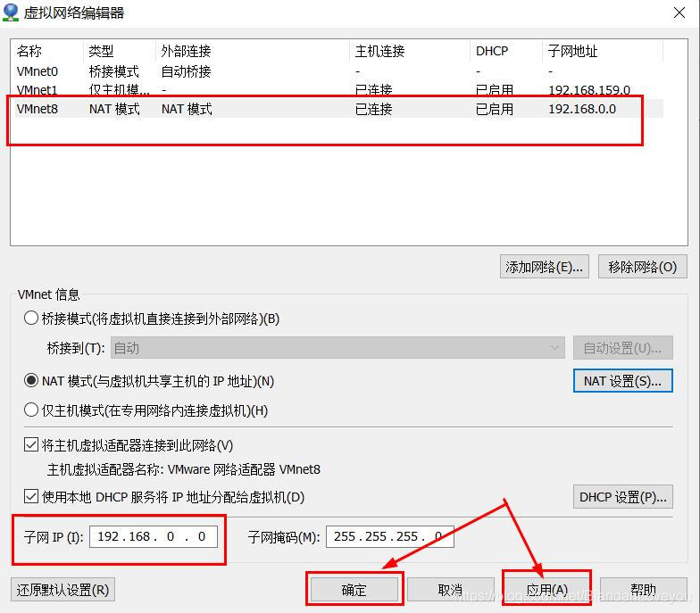
Task: Open NAT 设置(S)... dialog
Action: (623, 381)
